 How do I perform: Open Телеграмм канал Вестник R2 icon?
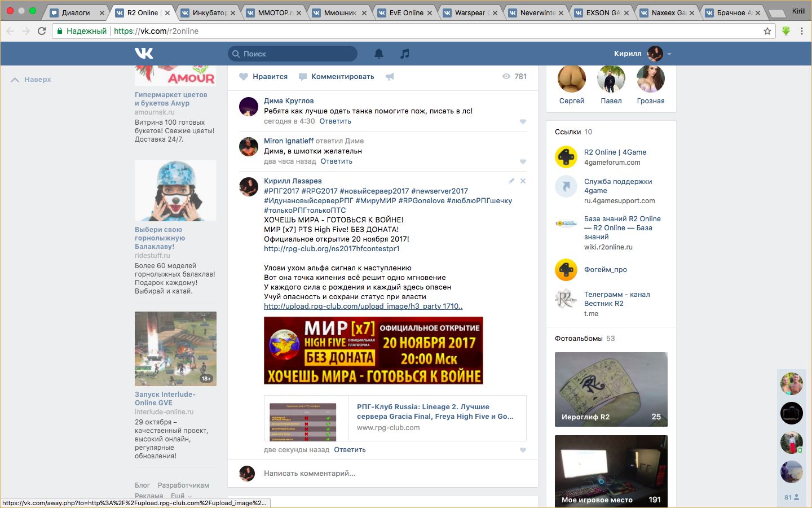click(566, 299)
